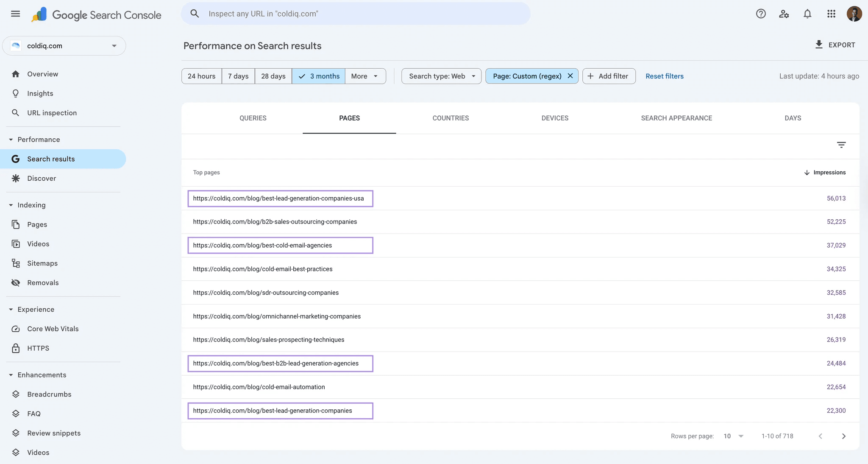Switch date range to 7 days
868x464 pixels.
point(238,76)
